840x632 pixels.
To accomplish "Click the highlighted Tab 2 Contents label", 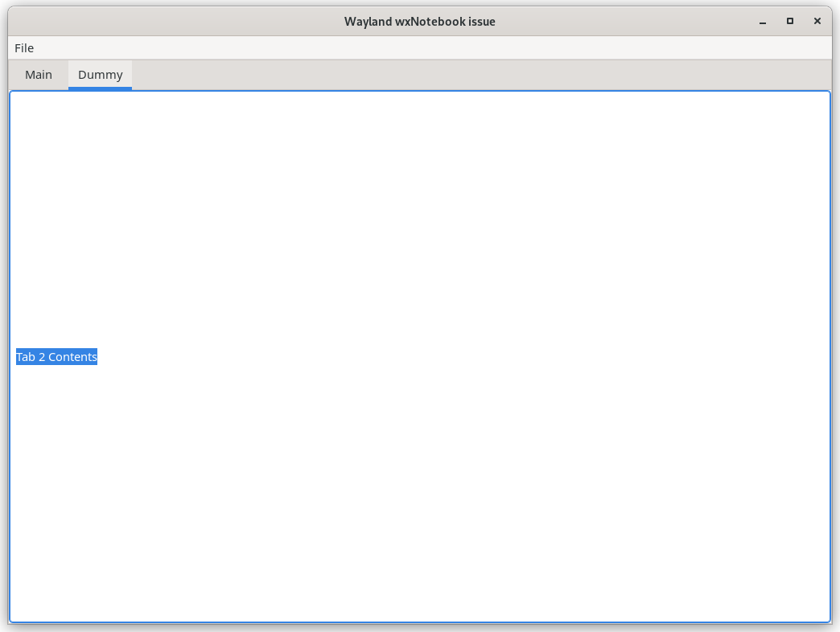I will point(56,356).
